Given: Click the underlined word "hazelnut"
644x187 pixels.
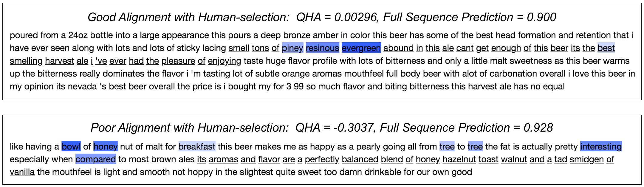Looking at the screenshot, I should click(x=459, y=159).
